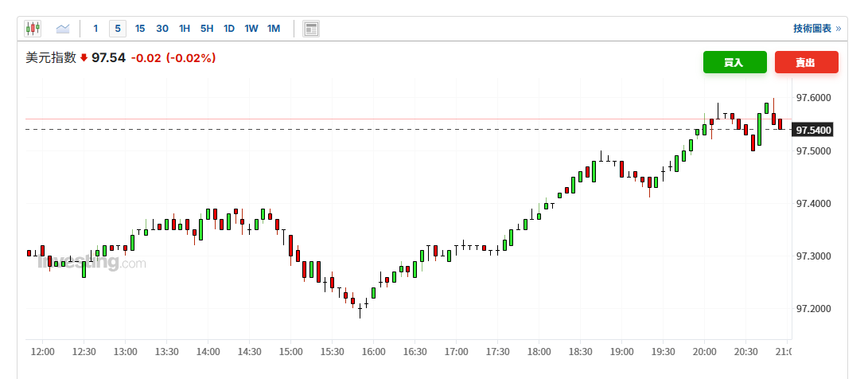This screenshot has height=379, width=868.
Task: Click the 97.5000 axis label
Action: tap(814, 151)
